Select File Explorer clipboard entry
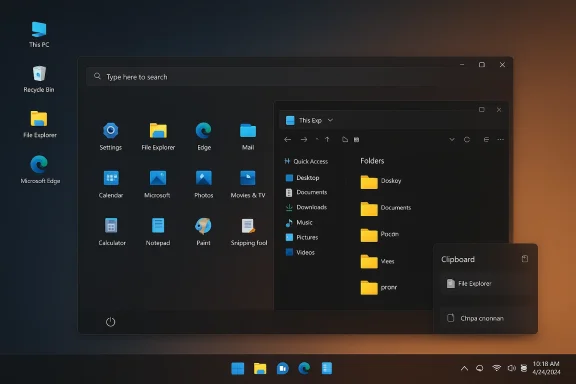The image size is (576, 384). pos(486,284)
